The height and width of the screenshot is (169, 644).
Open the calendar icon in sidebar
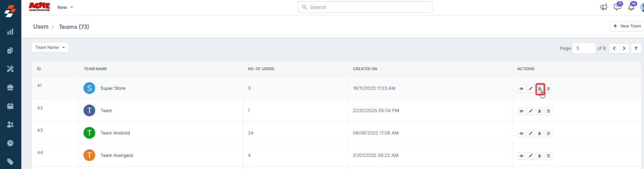coord(10,106)
